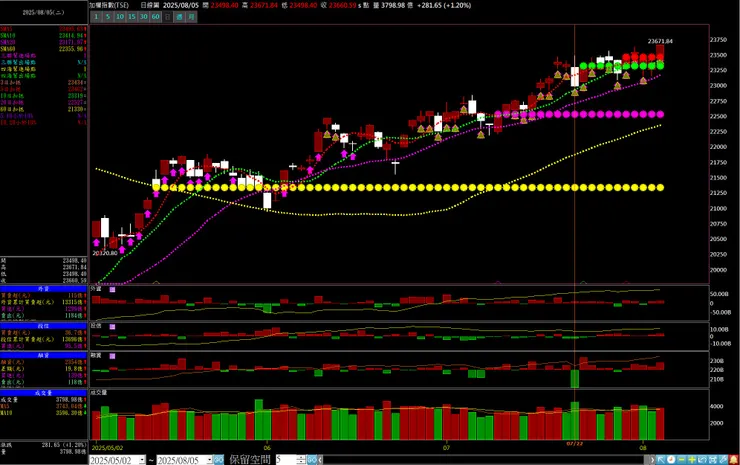Select the daily (日) chart period
Viewport: 740px width, 465px height.
point(168,17)
